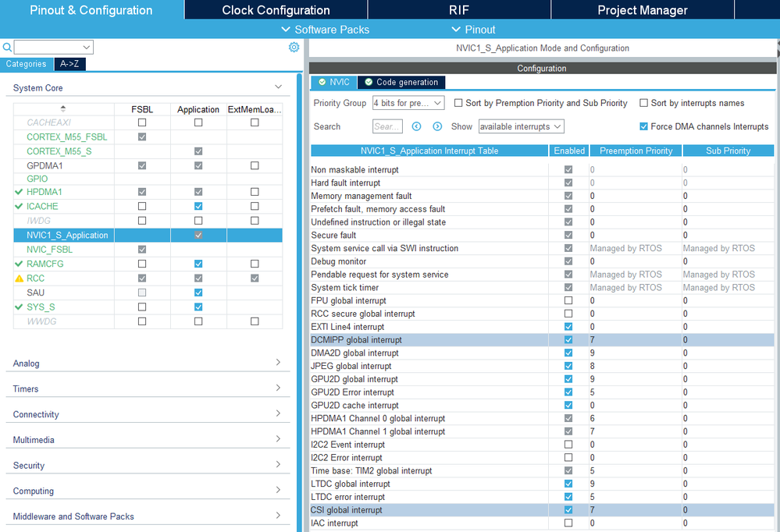Click preemption priority of DMA2D global interrupt
This screenshot has height=532, width=780.
pyautogui.click(x=636, y=353)
